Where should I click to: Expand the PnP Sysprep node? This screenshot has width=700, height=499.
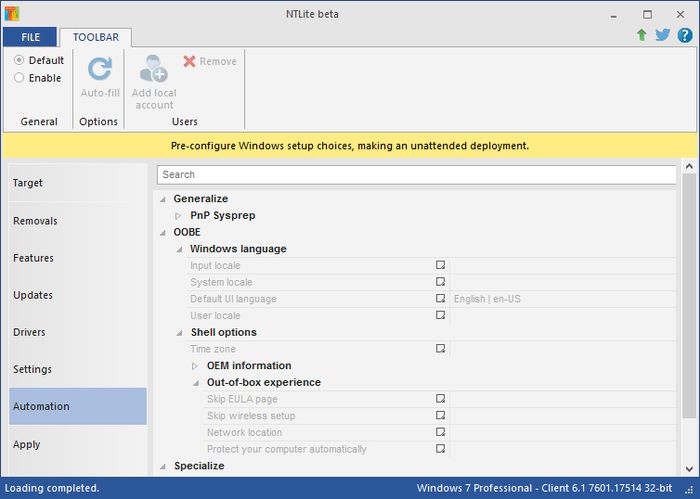pyautogui.click(x=178, y=215)
